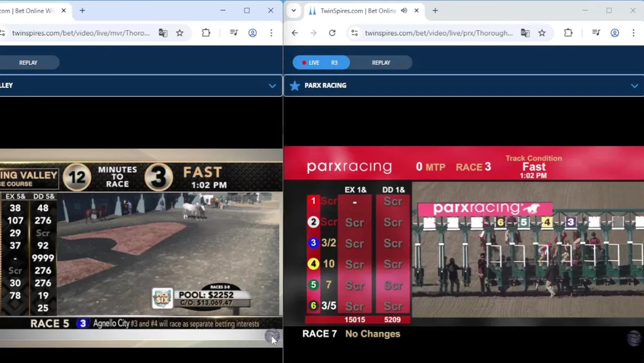This screenshot has height=363, width=644.
Task: Open profile avatar in left window
Action: pos(252,33)
